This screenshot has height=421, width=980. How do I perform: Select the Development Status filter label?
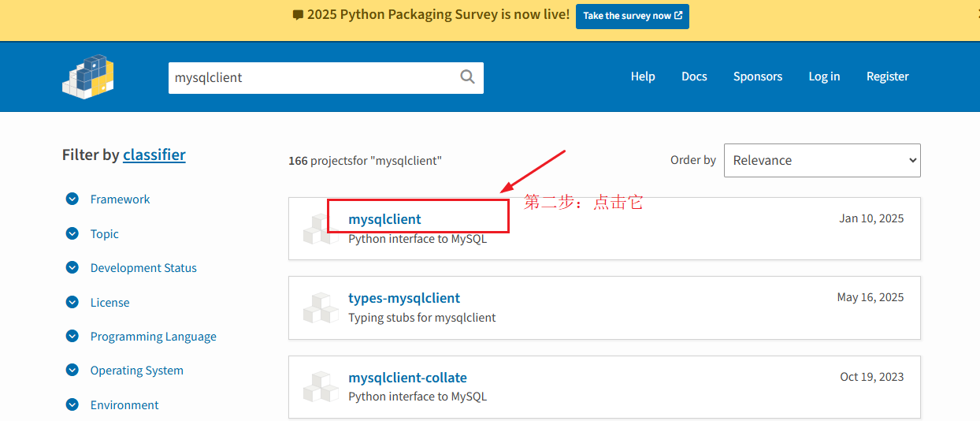pos(143,268)
